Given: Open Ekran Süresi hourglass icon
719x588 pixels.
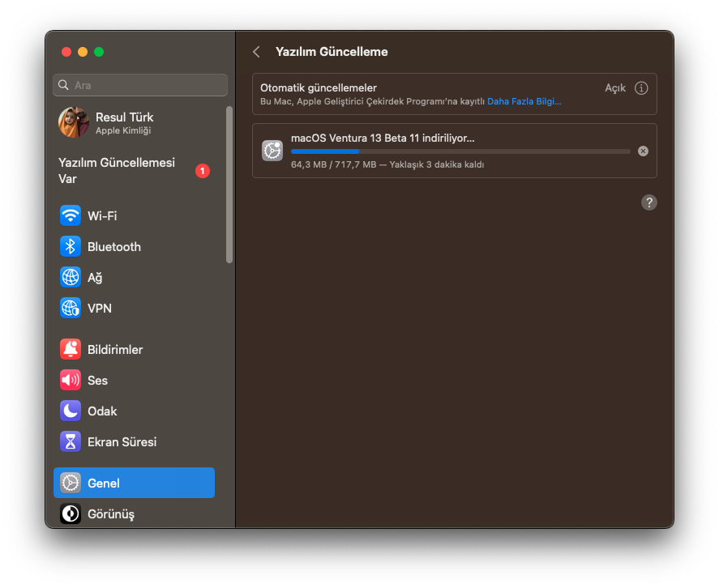Looking at the screenshot, I should 71,442.
